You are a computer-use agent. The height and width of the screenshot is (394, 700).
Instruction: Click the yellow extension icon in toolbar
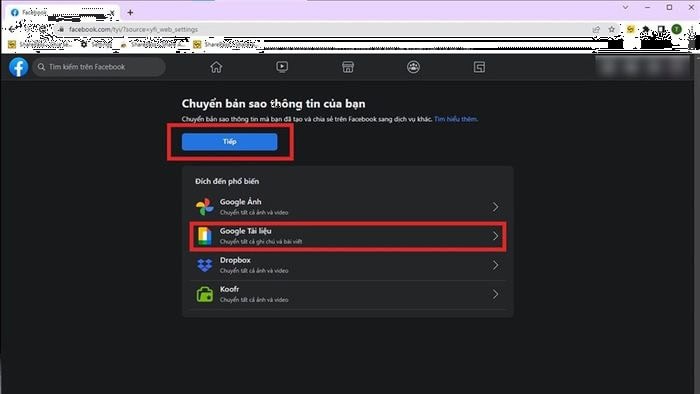tap(630, 29)
